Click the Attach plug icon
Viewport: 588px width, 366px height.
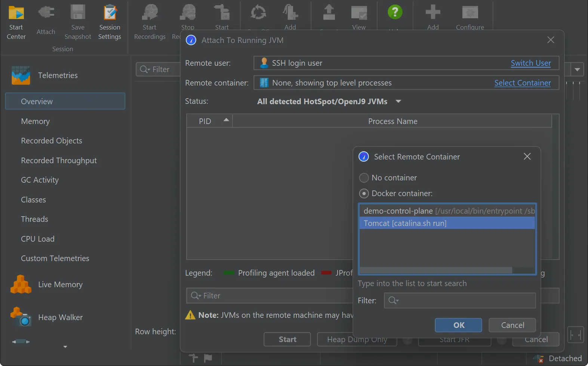pyautogui.click(x=46, y=13)
